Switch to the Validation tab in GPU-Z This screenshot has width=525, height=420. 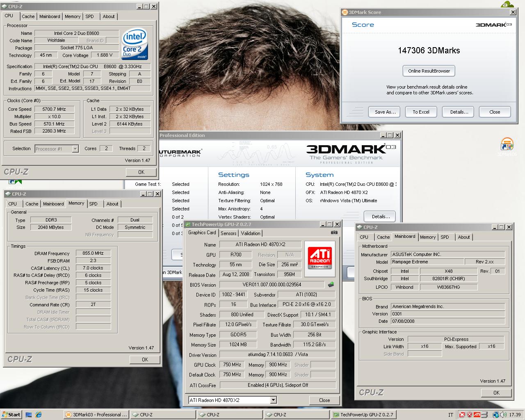pos(251,233)
